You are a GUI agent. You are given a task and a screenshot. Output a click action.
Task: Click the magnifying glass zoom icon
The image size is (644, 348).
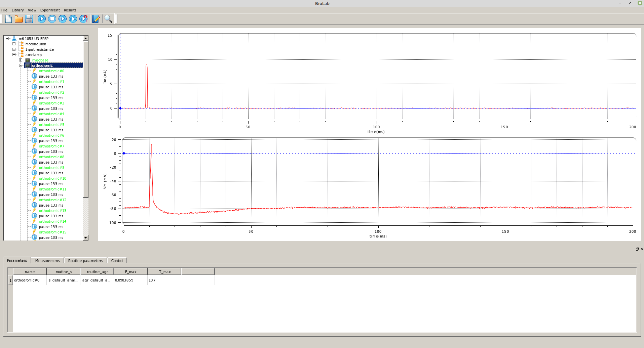point(108,19)
